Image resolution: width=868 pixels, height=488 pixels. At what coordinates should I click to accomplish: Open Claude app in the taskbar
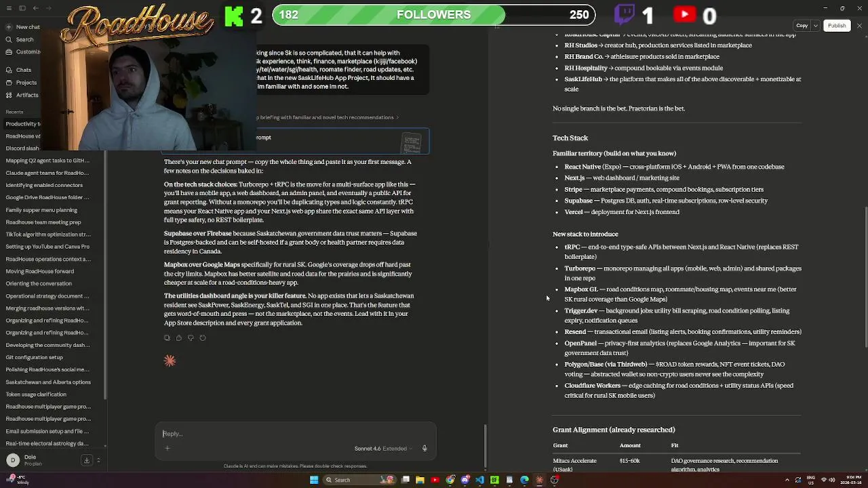click(539, 480)
